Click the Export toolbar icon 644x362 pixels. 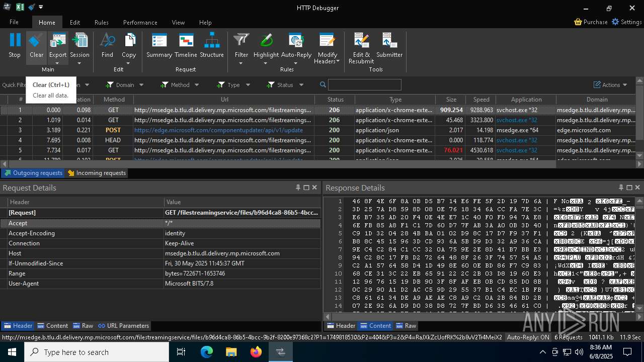(58, 40)
